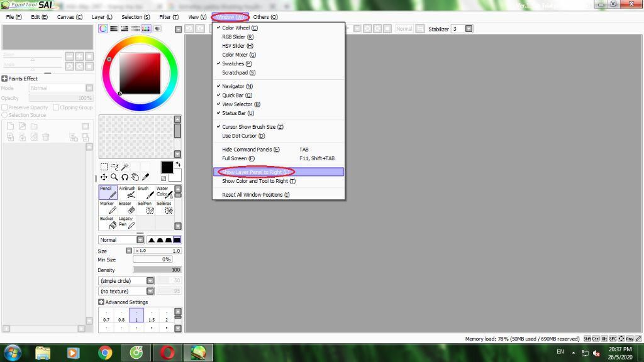
Task: Select brush size preset 1.5
Action: point(152,315)
